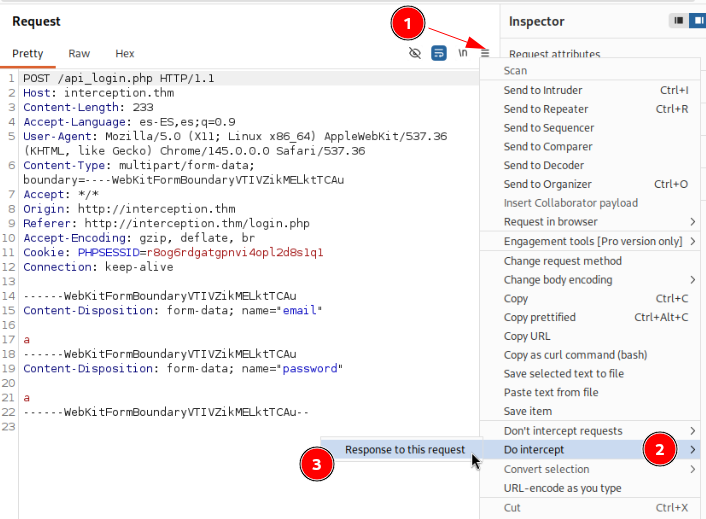Viewport: 706px width, 519px height.
Task: Expand Don't intercept requests submenu arrow
Action: 692,431
